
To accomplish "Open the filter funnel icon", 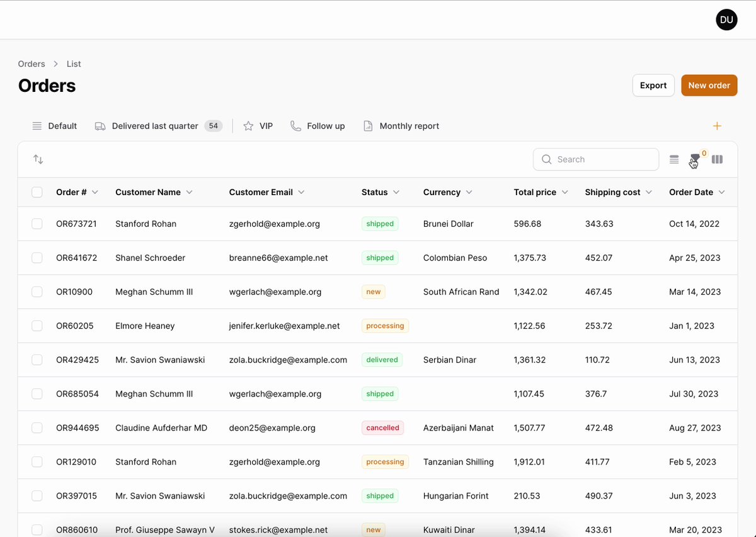I will click(695, 159).
